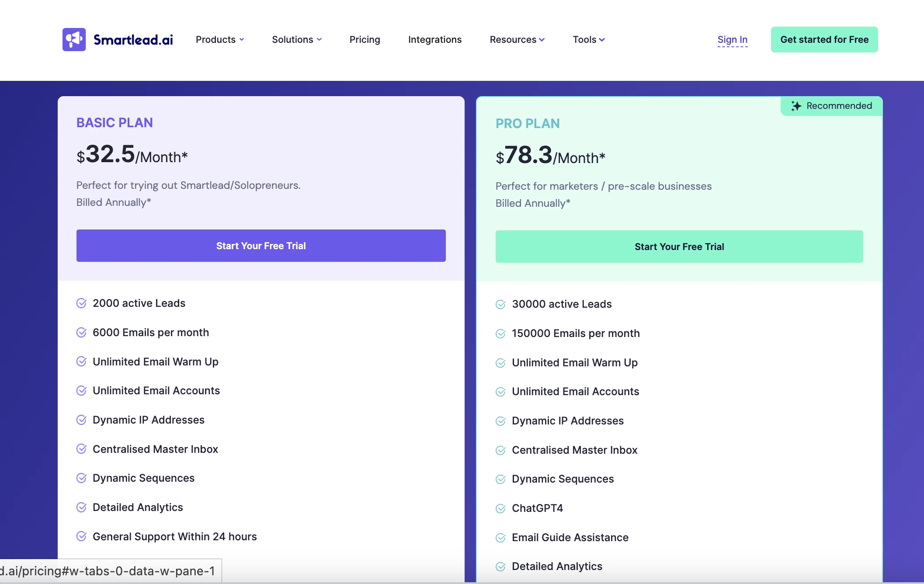Start a free trial on the Basic Plan
This screenshot has height=584, width=924.
point(261,246)
